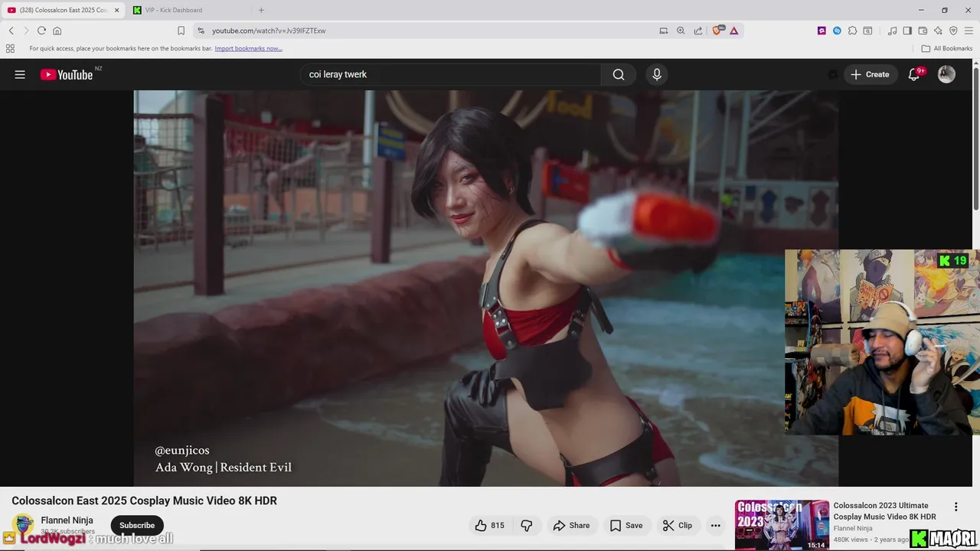Viewport: 980px width, 551px height.
Task: Bookmark this page icon
Action: tap(181, 31)
